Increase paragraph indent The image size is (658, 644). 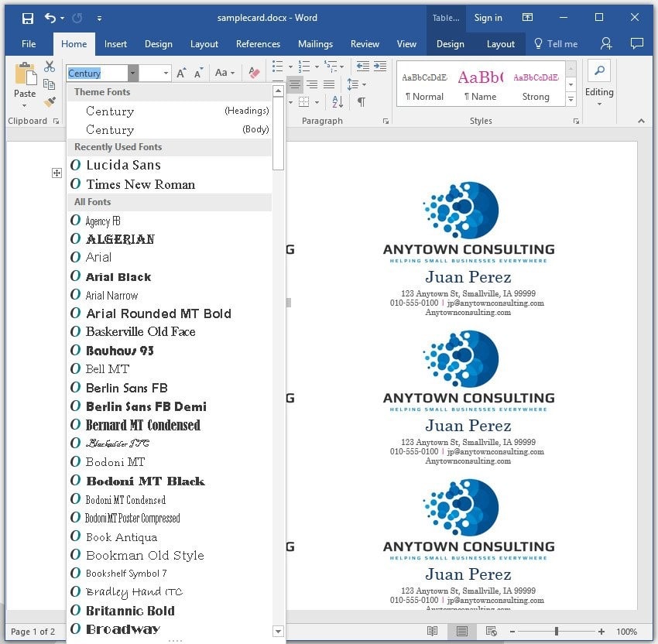tap(380, 67)
